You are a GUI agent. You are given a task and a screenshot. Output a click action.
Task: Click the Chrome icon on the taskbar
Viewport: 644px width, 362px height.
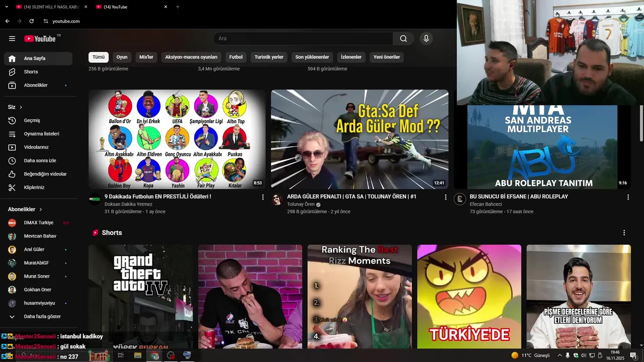[155, 355]
